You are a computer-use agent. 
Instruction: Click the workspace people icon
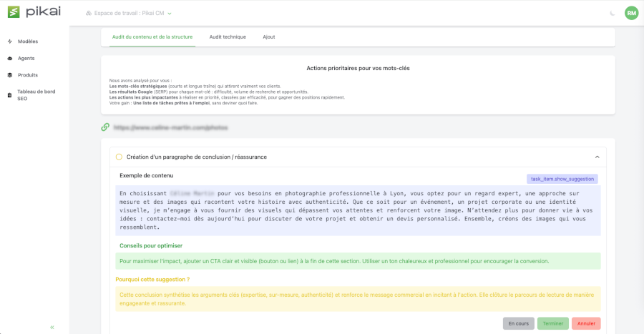tap(88, 14)
